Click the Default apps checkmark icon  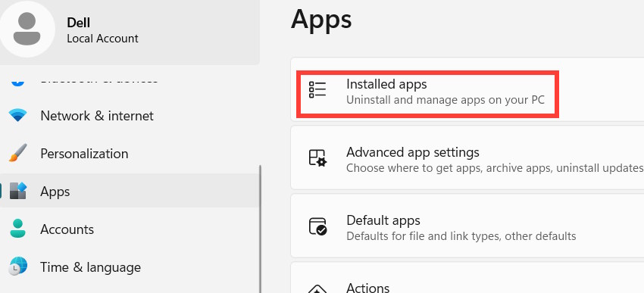pos(317,226)
